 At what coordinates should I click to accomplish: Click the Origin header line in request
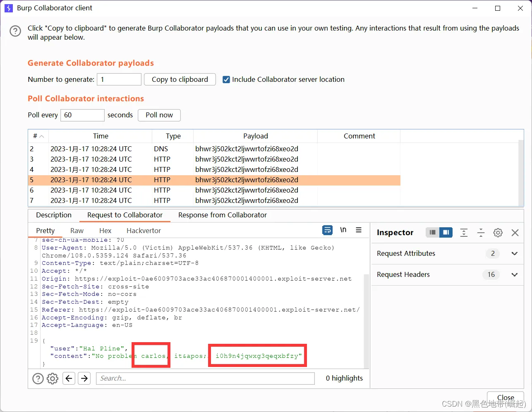point(197,279)
